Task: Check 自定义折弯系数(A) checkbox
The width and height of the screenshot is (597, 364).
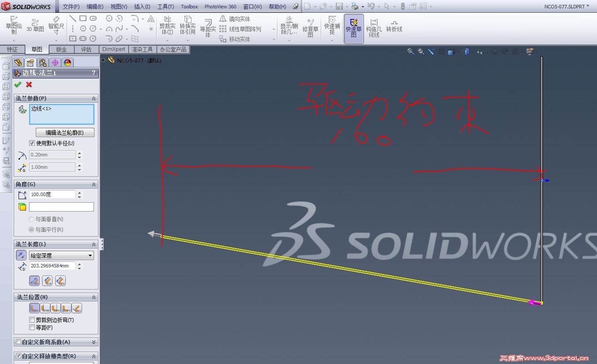Action: [18, 342]
